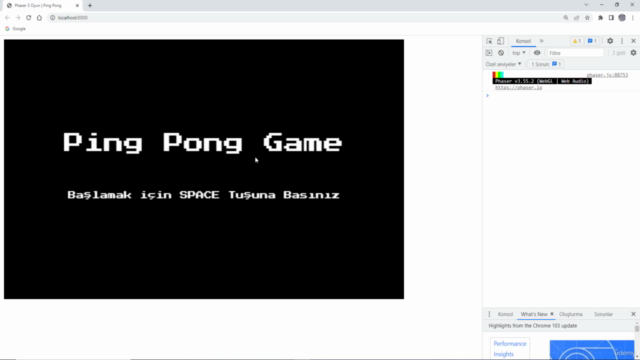Open the Performance Insights link

click(510, 349)
